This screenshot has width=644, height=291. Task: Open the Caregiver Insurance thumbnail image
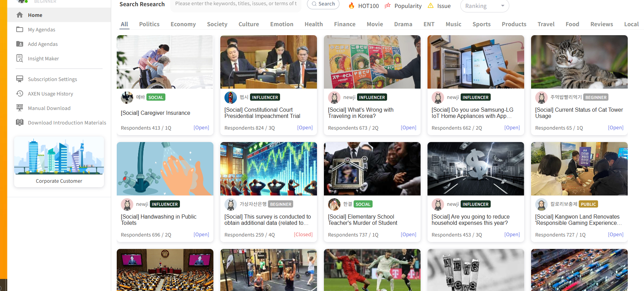pyautogui.click(x=165, y=62)
